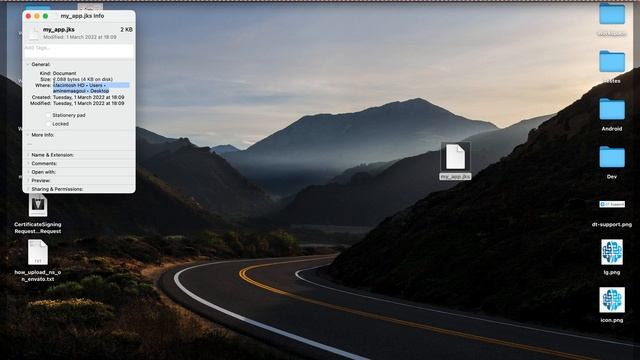
Task: Open the Dev folder on the desktop
Action: 612,157
